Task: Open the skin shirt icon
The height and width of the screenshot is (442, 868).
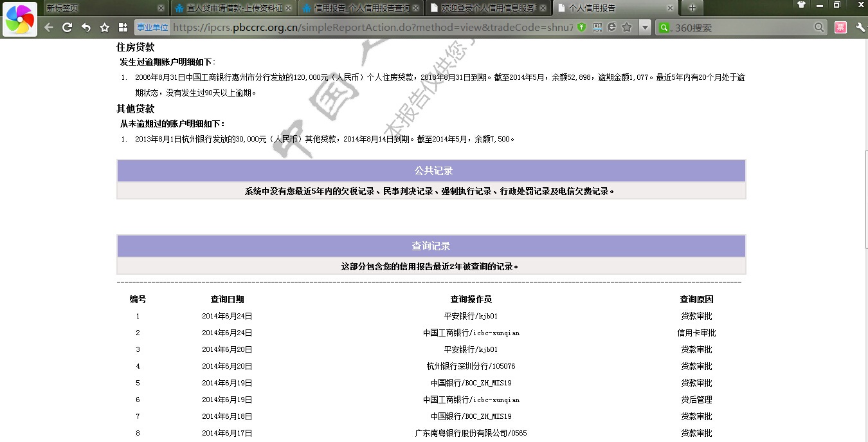Action: [x=801, y=5]
